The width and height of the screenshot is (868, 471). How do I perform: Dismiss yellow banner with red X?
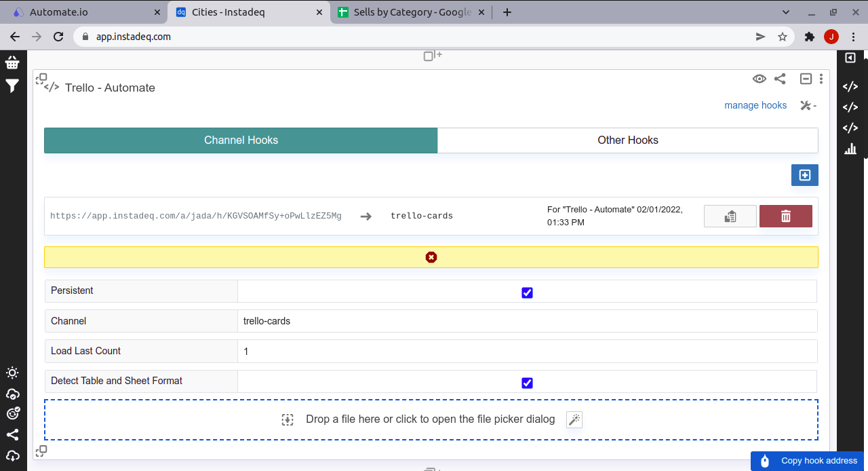click(x=431, y=257)
